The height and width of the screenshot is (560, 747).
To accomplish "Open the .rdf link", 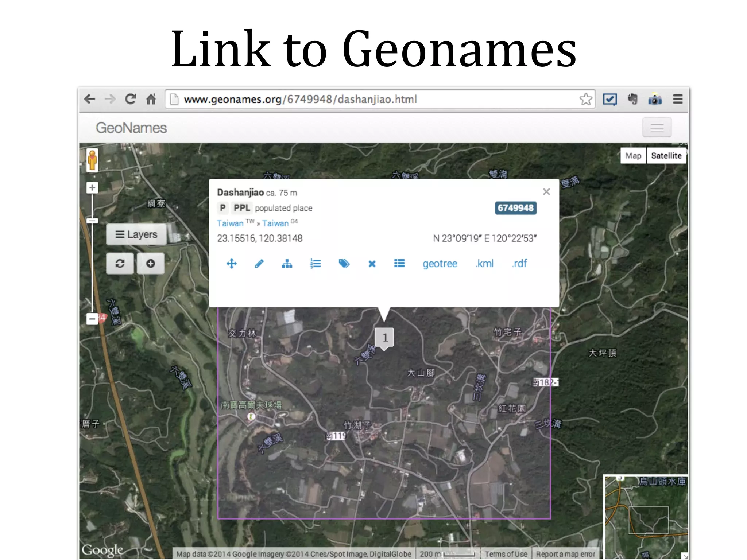I will (x=519, y=264).
